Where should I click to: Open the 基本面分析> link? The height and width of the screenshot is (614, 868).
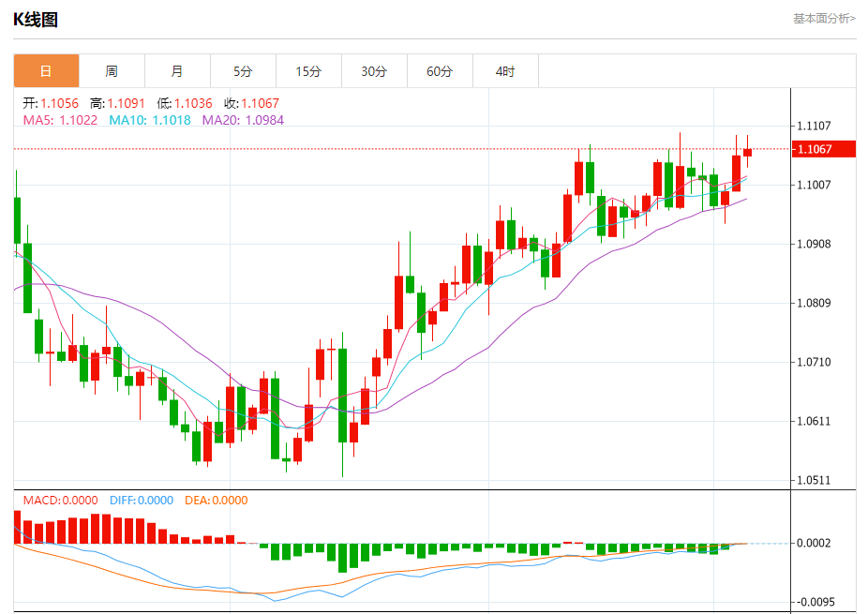pyautogui.click(x=824, y=18)
